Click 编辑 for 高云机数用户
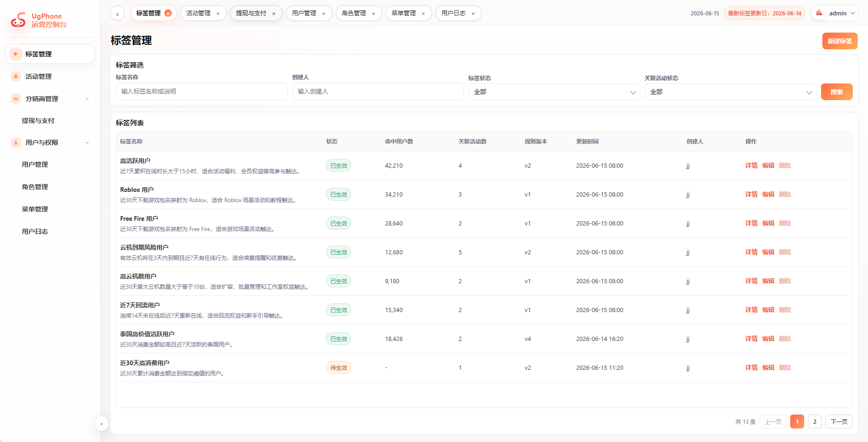Viewport: 868px width, 442px height. [x=768, y=281]
